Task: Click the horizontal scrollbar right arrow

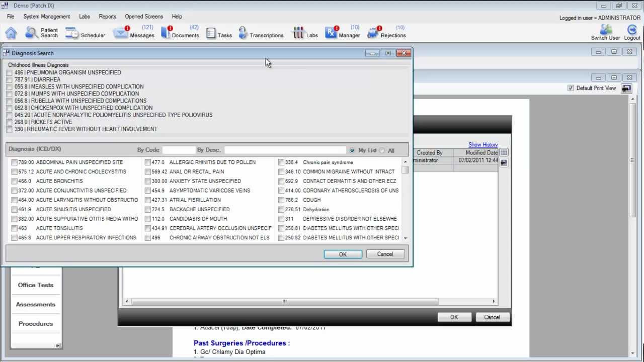Action: pyautogui.click(x=494, y=301)
